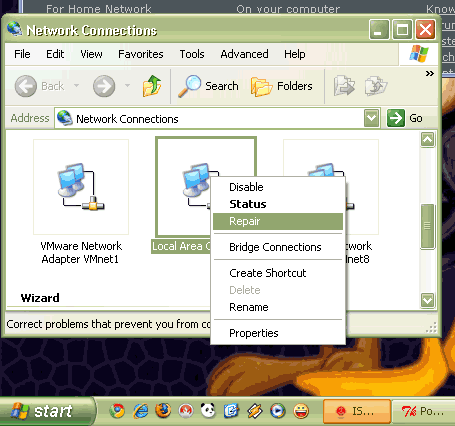Close the Network Connections window
455x426 pixels.
point(426,30)
